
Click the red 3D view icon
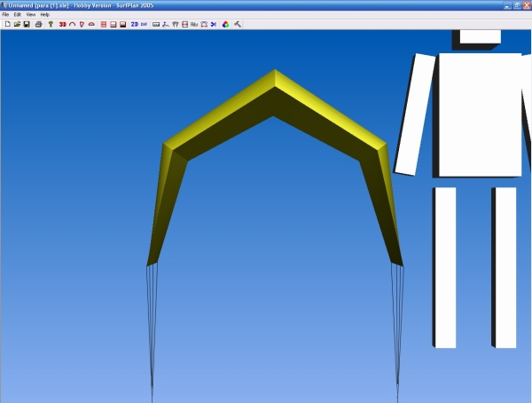tap(62, 24)
